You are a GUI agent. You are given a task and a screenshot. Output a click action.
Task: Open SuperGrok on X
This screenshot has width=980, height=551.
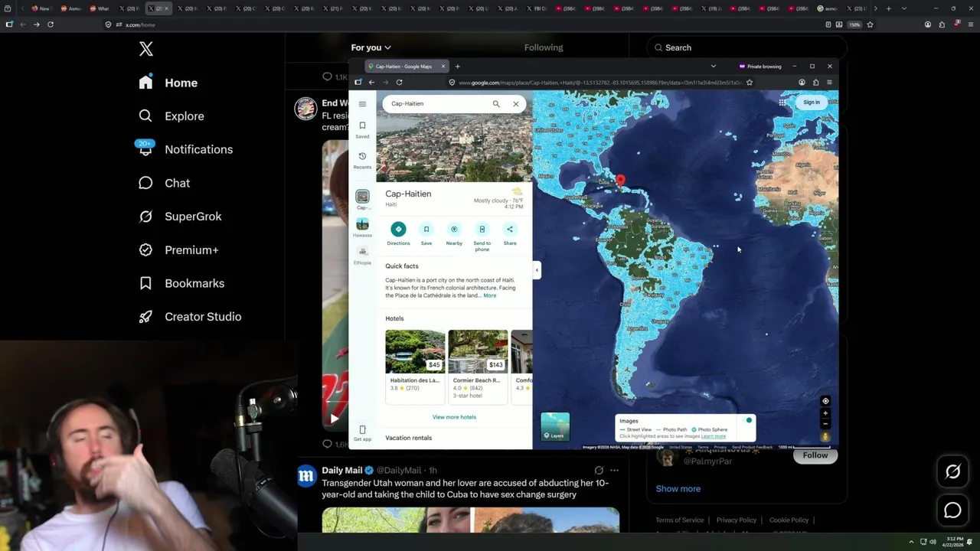(x=180, y=217)
